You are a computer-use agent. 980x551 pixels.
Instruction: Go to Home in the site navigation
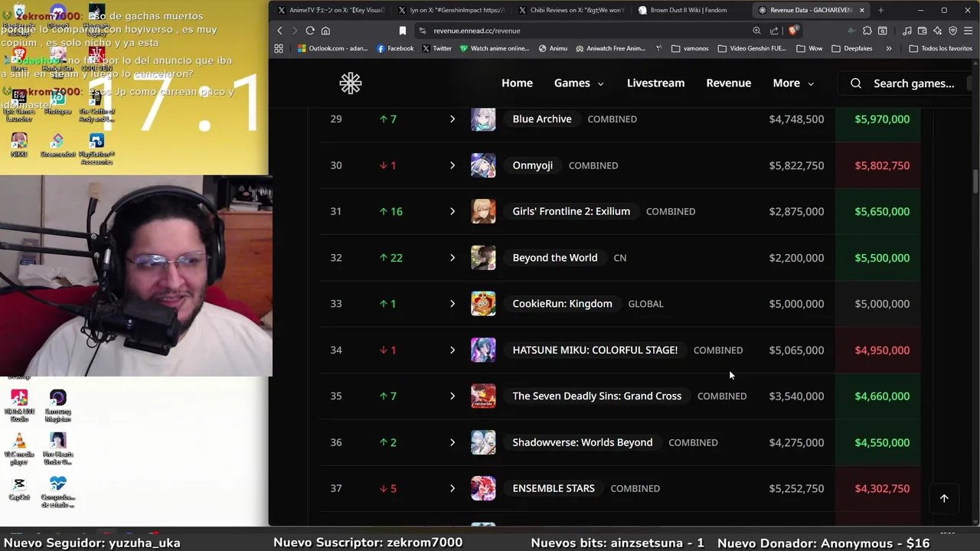517,83
